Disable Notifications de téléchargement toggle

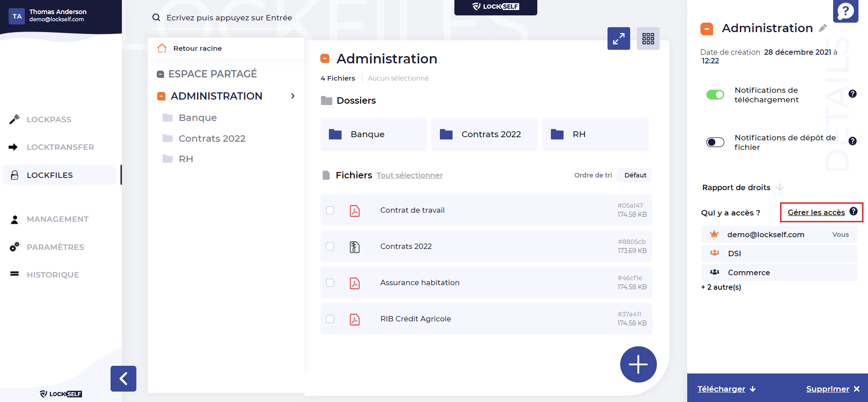[x=715, y=95]
